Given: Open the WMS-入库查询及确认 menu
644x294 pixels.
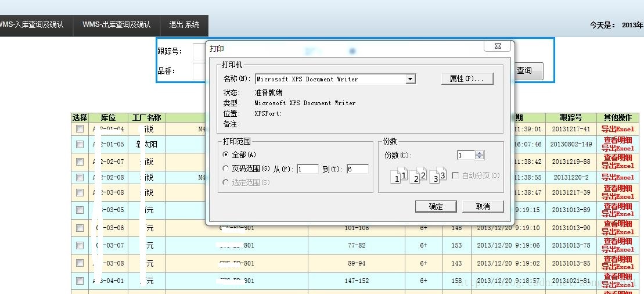Looking at the screenshot, I should click(x=32, y=25).
